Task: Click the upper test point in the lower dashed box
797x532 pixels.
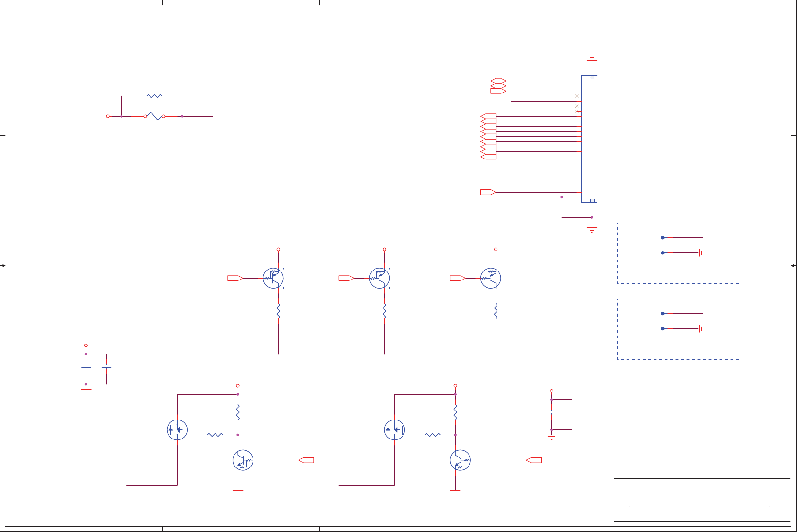Action: tap(663, 314)
